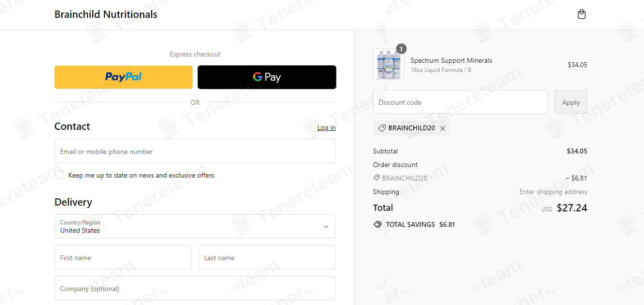
Task: Open Spectrum Support Minerals product thumbnail
Action: point(389,64)
